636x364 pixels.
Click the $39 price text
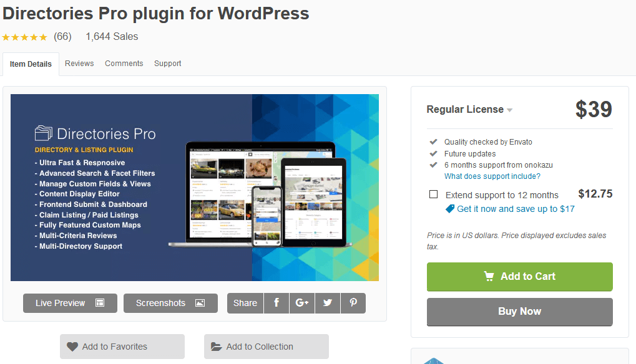click(594, 109)
